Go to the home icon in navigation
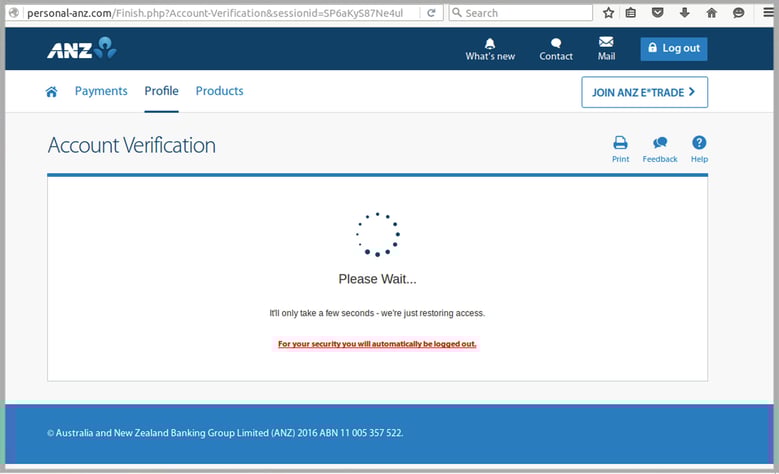Screen dimensions: 779x474 (51, 91)
